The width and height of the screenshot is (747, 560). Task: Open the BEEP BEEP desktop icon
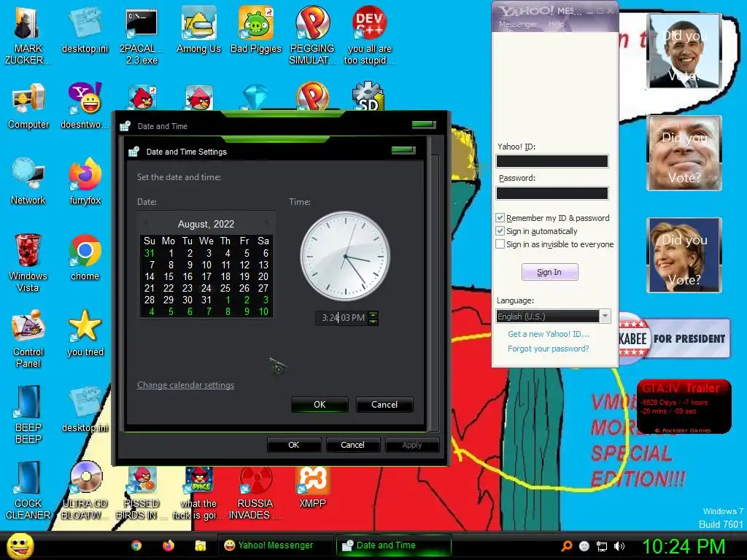[28, 415]
